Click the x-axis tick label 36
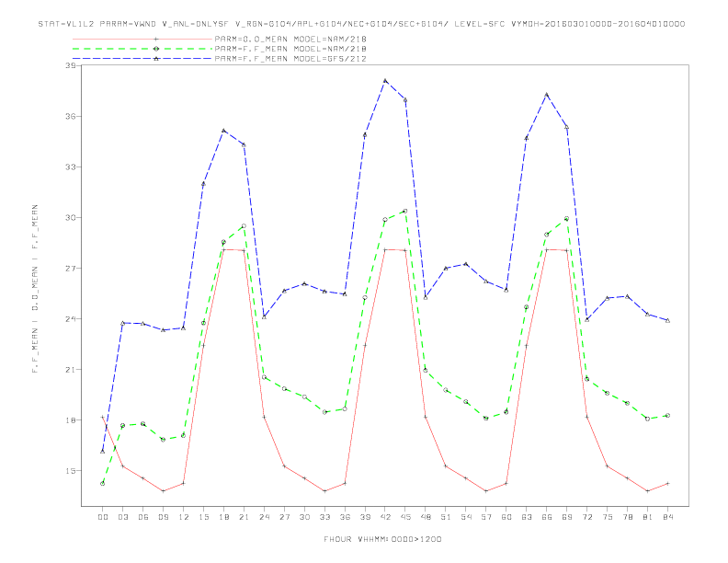Screen dimensions: 728x563 coord(345,517)
